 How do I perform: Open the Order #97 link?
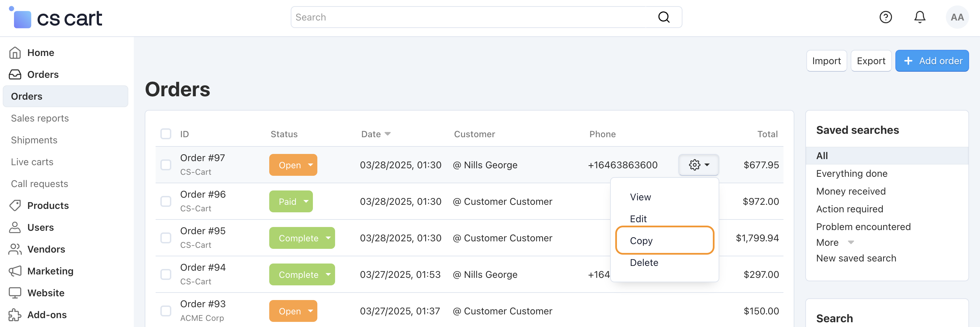pyautogui.click(x=202, y=158)
